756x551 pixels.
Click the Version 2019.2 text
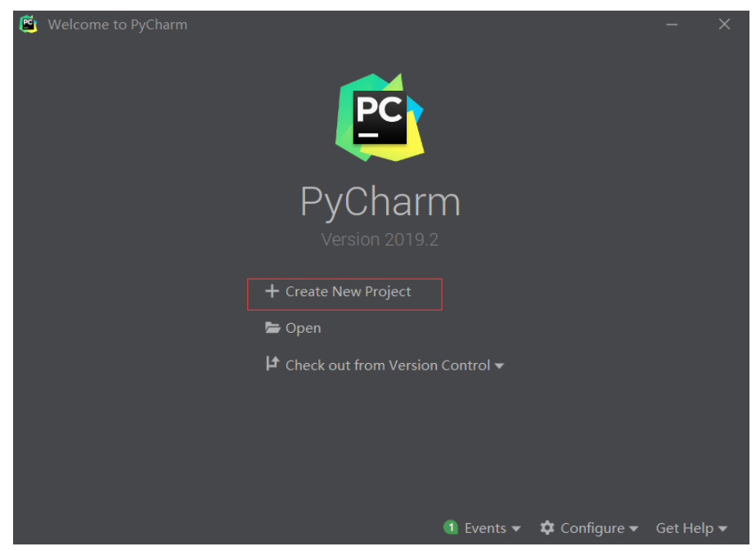[x=380, y=240]
